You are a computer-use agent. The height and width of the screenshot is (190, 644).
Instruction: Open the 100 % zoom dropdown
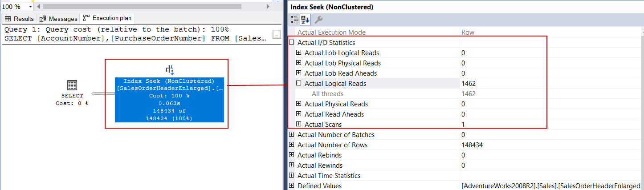click(x=30, y=7)
